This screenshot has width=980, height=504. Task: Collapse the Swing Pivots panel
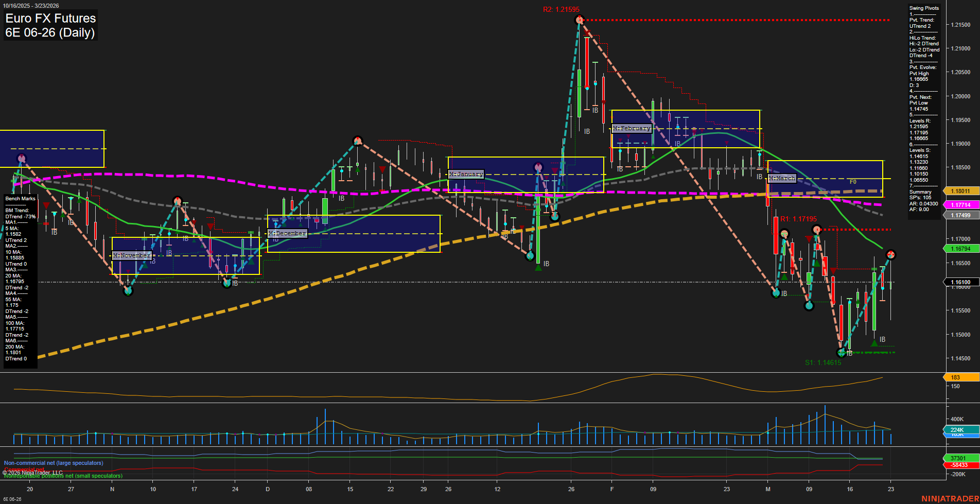pyautogui.click(x=924, y=8)
